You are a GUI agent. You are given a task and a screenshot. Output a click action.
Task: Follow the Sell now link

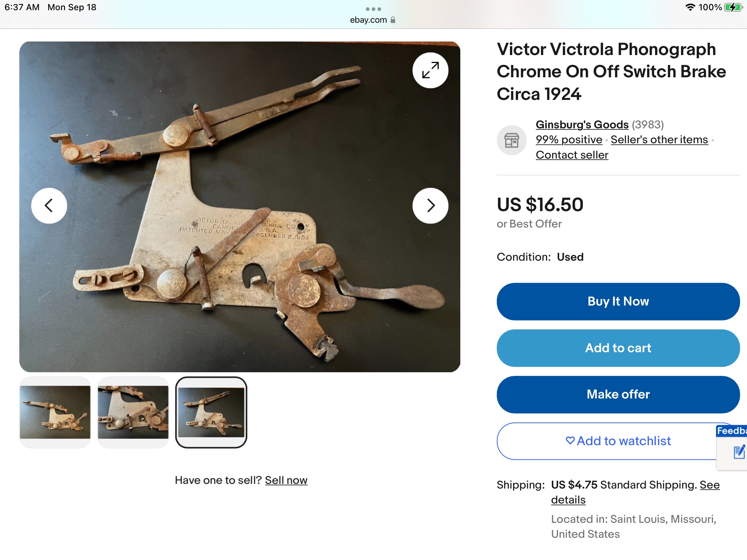point(286,480)
